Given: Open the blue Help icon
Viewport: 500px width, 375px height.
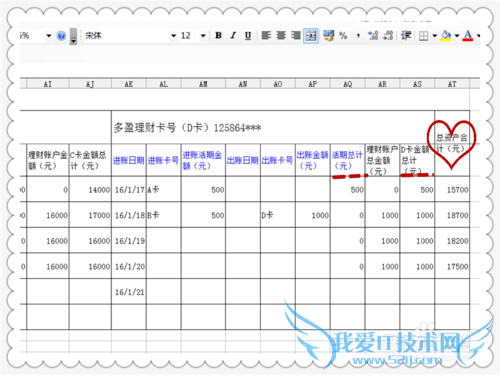Looking at the screenshot, I should [61, 35].
